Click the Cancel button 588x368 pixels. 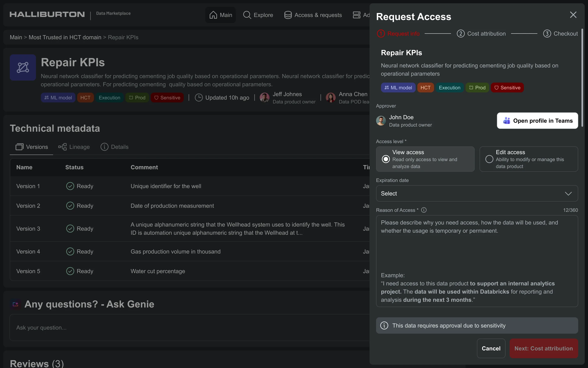tap(491, 348)
